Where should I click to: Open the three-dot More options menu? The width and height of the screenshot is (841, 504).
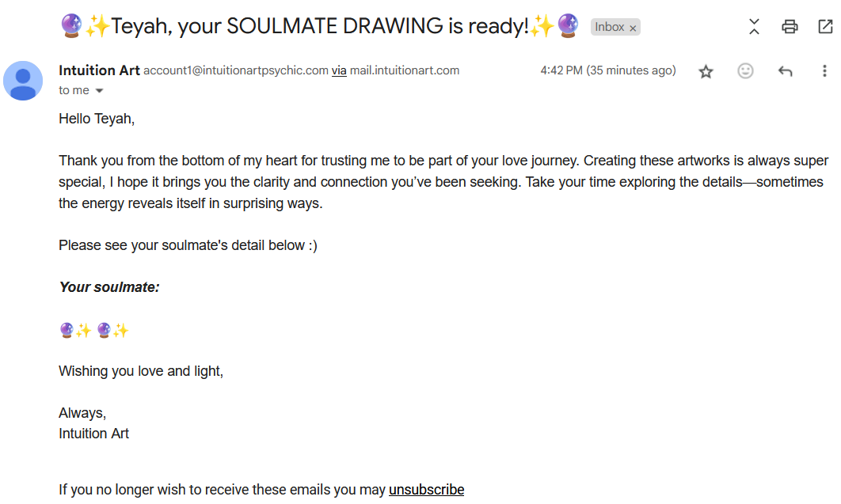[x=824, y=70]
